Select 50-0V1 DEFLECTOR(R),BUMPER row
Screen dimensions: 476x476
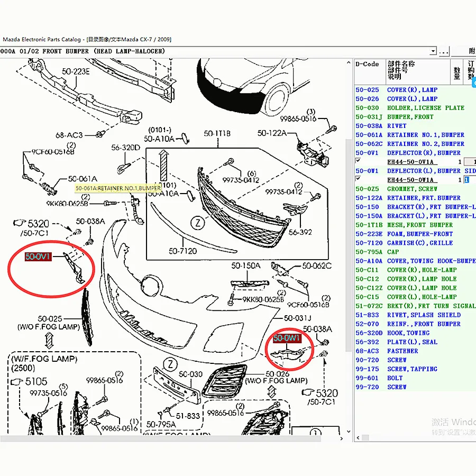415,153
